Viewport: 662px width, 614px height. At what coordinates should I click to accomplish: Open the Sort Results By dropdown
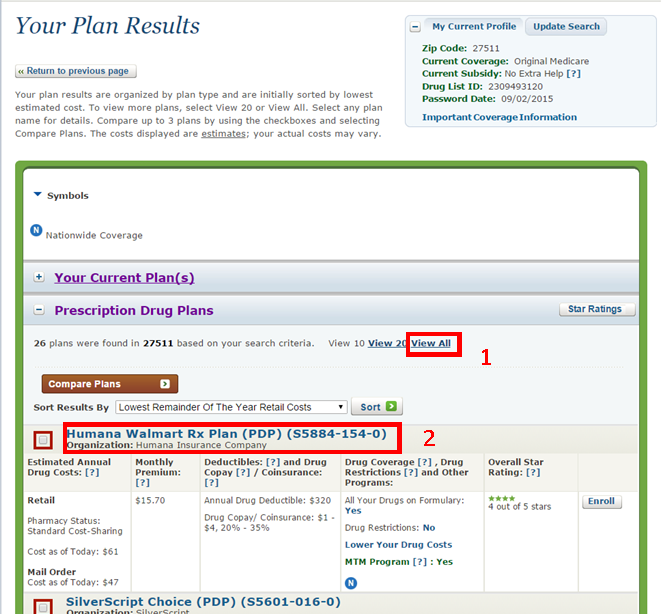click(231, 407)
